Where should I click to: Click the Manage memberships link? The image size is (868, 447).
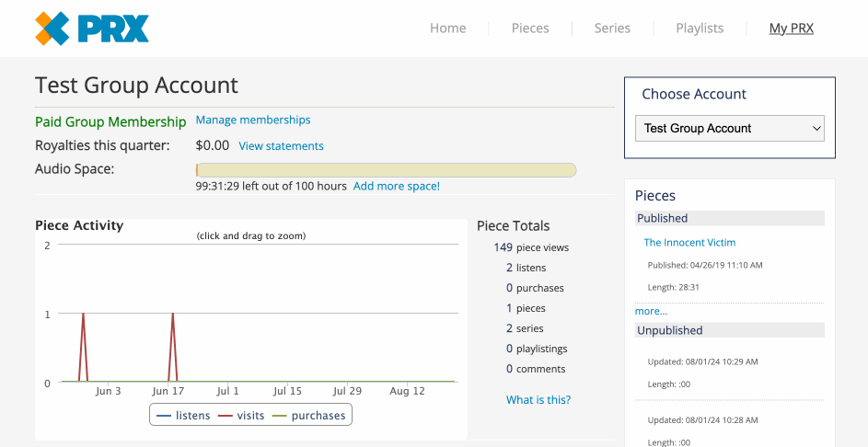click(253, 120)
